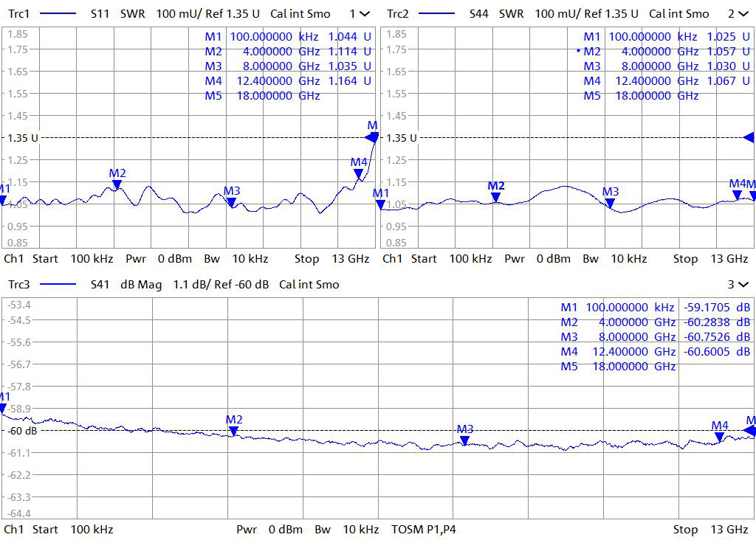
Task: Click the S44 reference level arrow at 1.35 U
Action: pos(749,137)
